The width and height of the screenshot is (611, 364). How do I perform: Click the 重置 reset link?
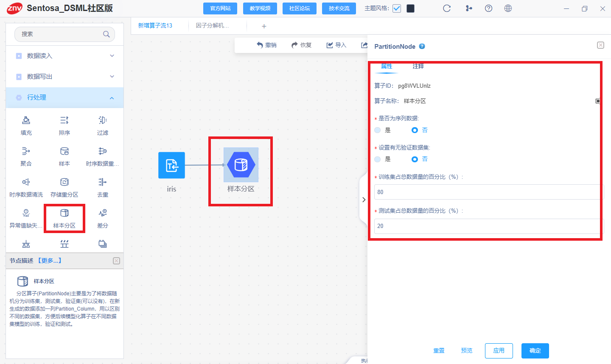[x=439, y=351]
